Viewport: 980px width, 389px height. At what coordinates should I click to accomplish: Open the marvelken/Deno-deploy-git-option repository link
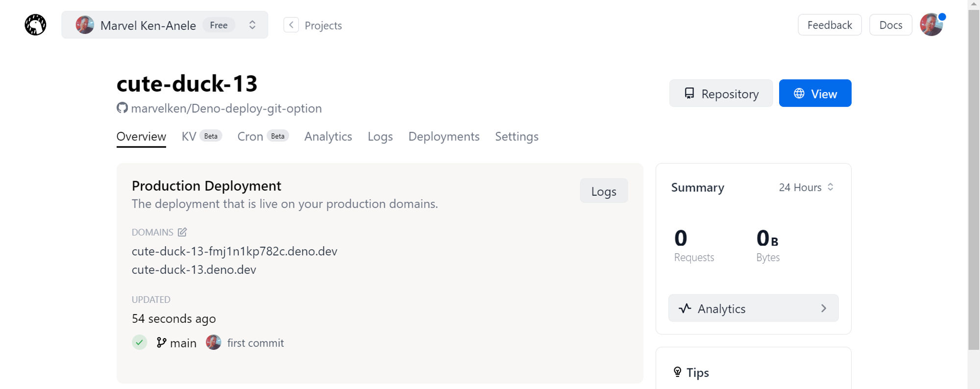pyautogui.click(x=226, y=108)
